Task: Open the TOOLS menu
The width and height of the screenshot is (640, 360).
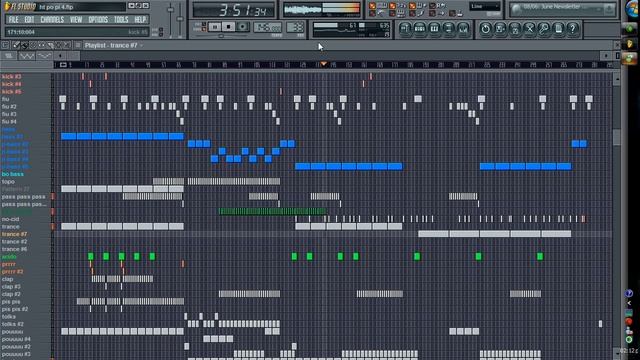Action: click(121, 20)
